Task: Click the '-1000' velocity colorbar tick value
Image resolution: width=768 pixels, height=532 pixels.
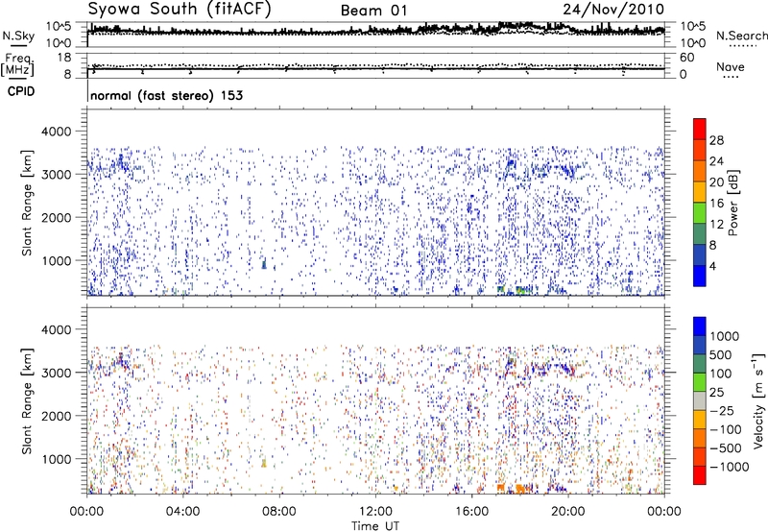Action: click(729, 467)
